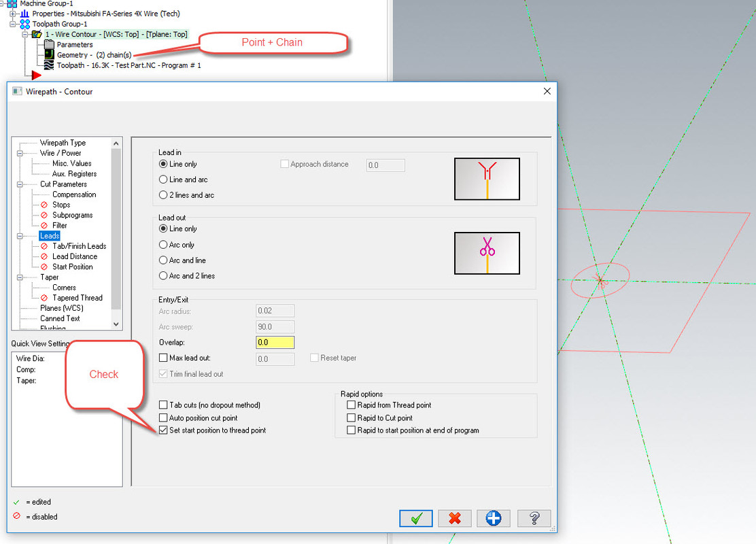The width and height of the screenshot is (756, 544).
Task: Click the Wire Contour operation folder icon
Action: click(x=37, y=34)
